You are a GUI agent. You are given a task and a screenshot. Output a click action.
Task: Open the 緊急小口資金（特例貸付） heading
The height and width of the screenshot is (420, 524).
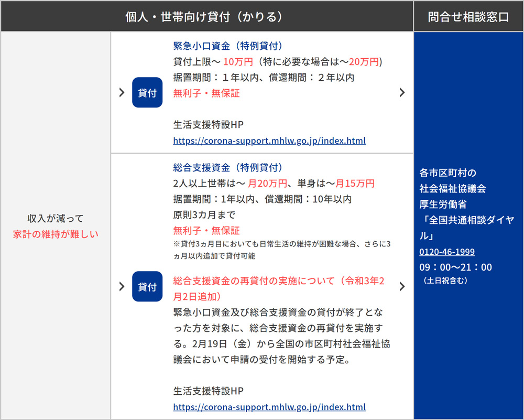[x=228, y=46]
